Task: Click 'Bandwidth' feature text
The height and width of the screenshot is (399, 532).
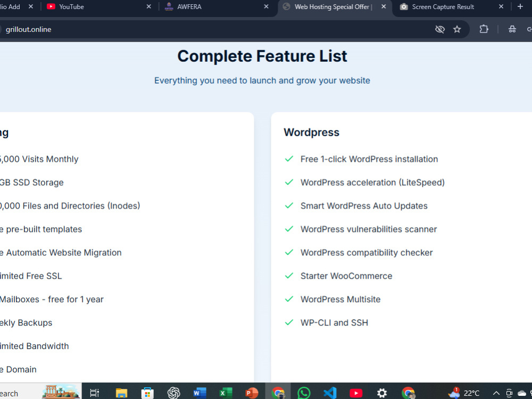Action: [47, 346]
